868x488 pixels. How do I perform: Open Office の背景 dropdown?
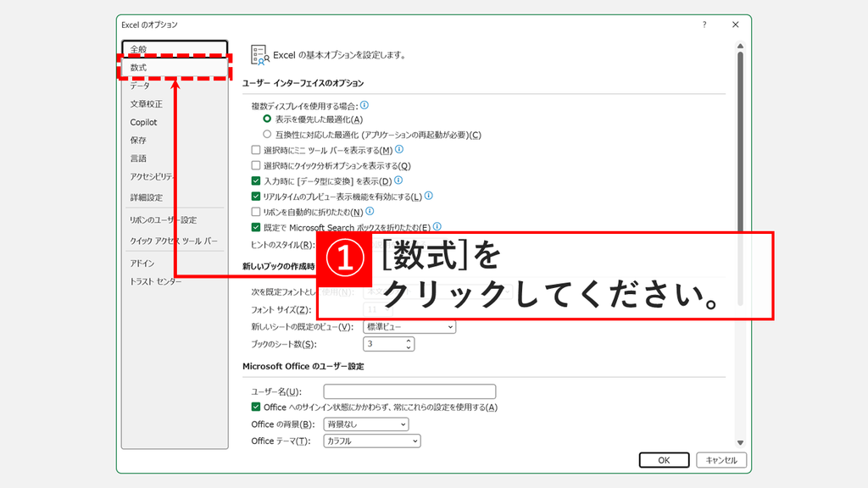tap(366, 424)
